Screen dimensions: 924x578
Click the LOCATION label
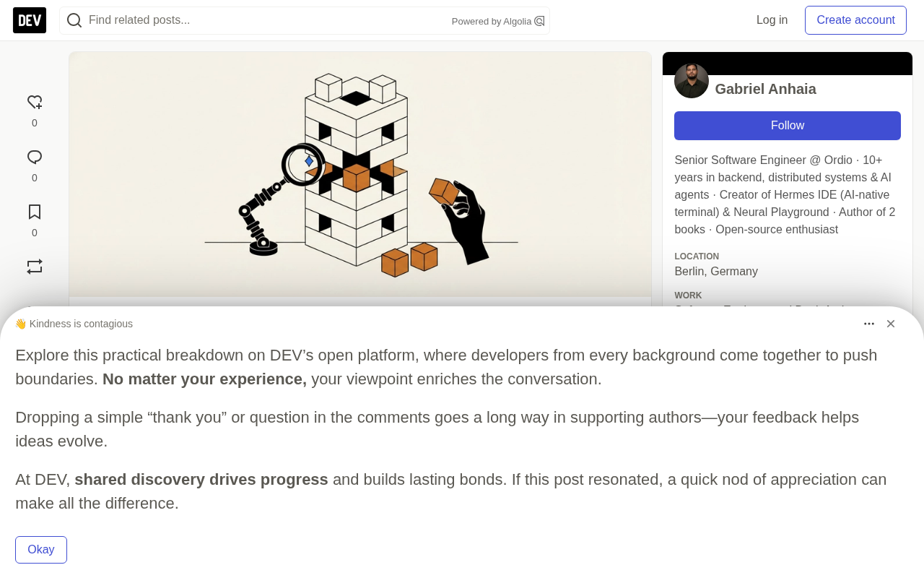coord(697,256)
